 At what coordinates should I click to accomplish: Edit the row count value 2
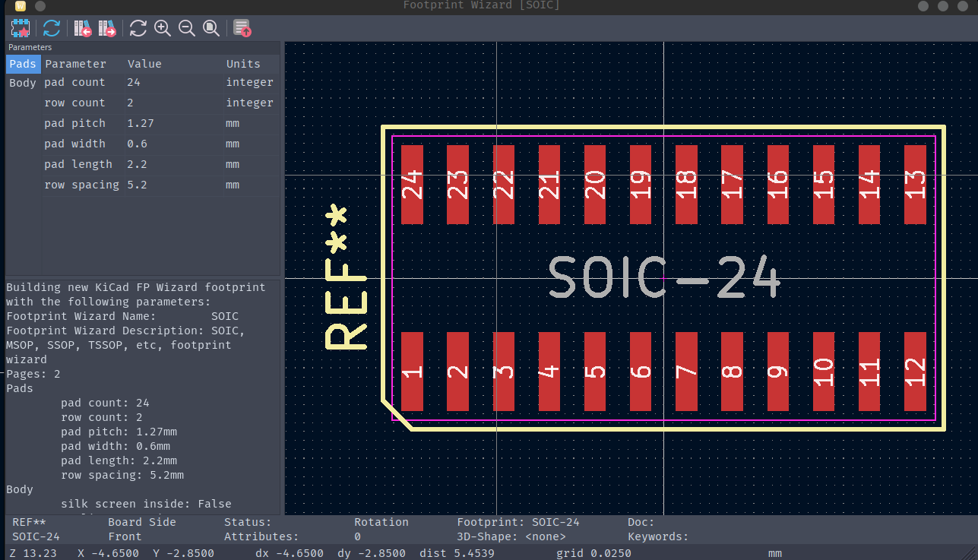173,103
